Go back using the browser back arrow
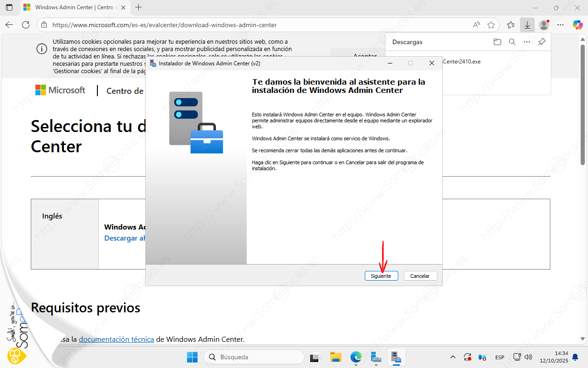Viewport: 588px width, 368px height. tap(10, 25)
